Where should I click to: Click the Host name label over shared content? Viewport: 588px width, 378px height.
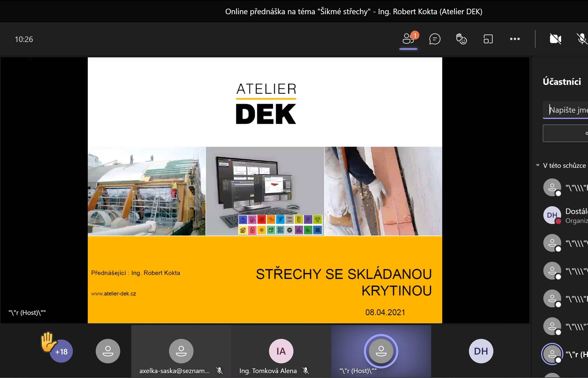pos(27,313)
